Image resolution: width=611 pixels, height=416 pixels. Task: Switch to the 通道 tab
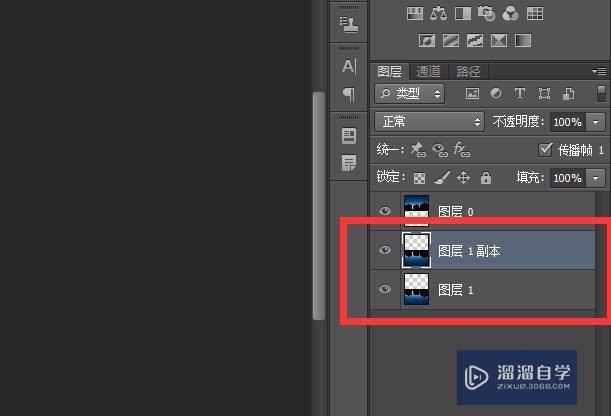pyautogui.click(x=428, y=72)
